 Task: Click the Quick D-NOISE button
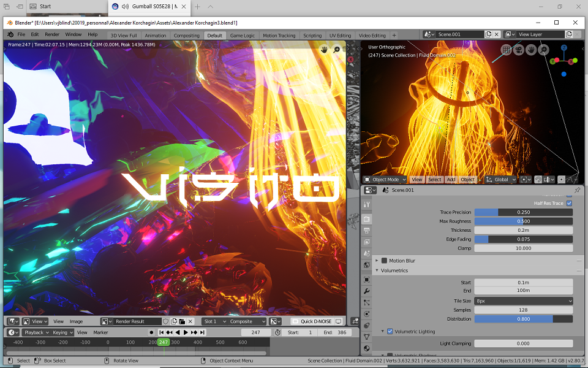tap(316, 321)
